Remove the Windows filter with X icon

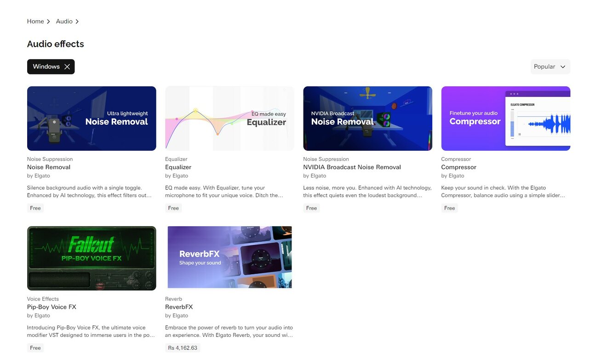click(x=67, y=67)
